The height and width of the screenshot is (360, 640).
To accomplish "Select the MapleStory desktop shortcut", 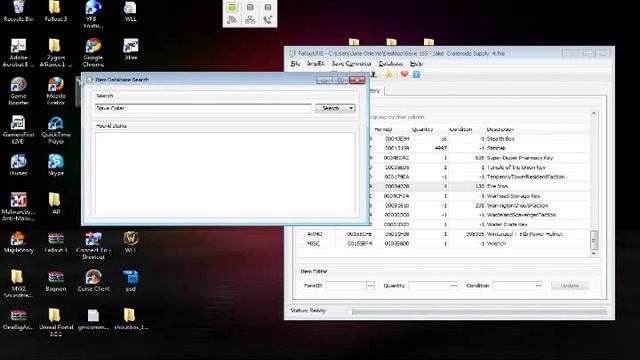I will click(x=18, y=242).
